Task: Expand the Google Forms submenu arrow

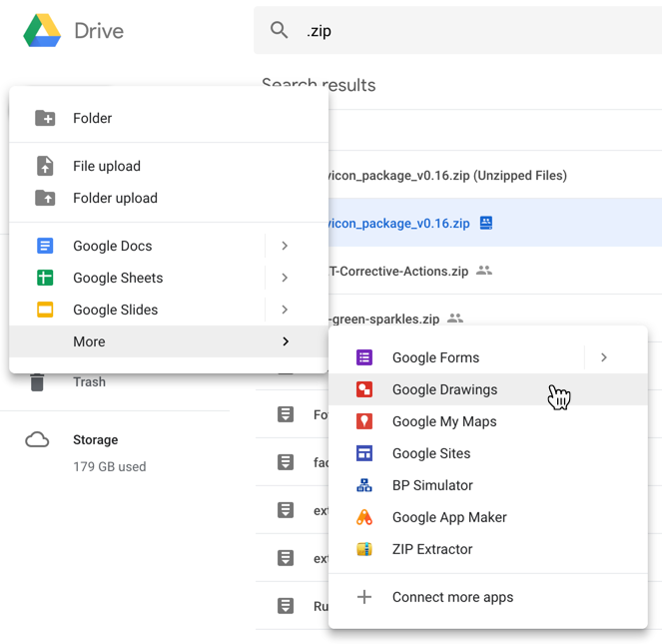Action: tap(604, 357)
